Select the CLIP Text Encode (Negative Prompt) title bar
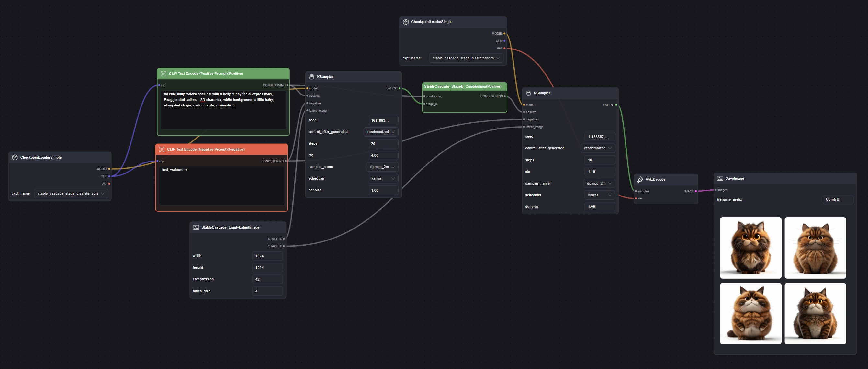Screen dimensions: 868x369 [221, 150]
